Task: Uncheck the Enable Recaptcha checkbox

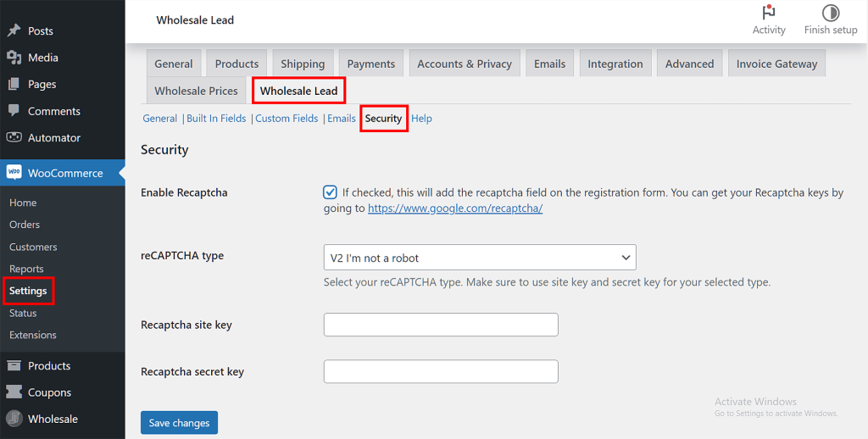Action: click(331, 192)
